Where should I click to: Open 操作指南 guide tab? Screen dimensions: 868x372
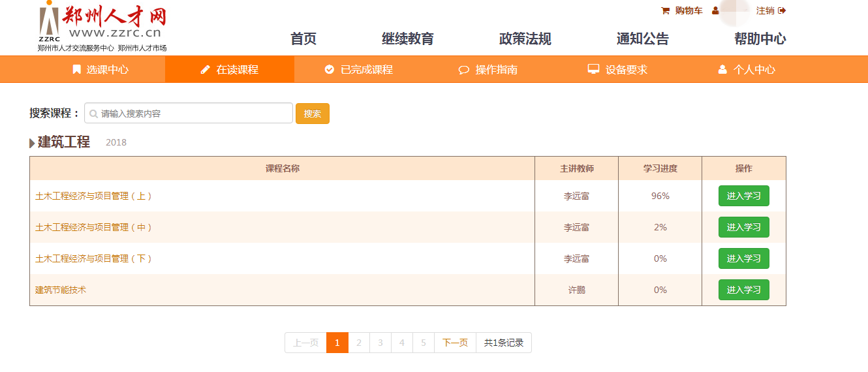[488, 69]
